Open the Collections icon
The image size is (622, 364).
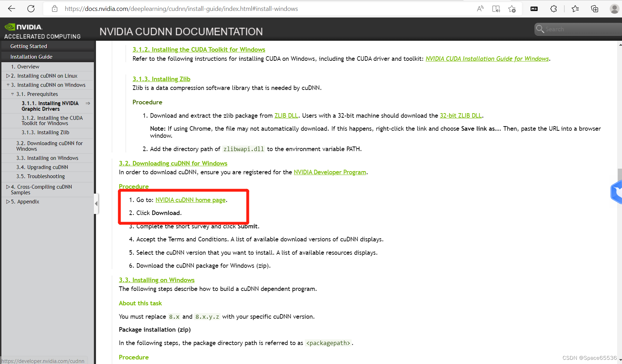coord(595,9)
